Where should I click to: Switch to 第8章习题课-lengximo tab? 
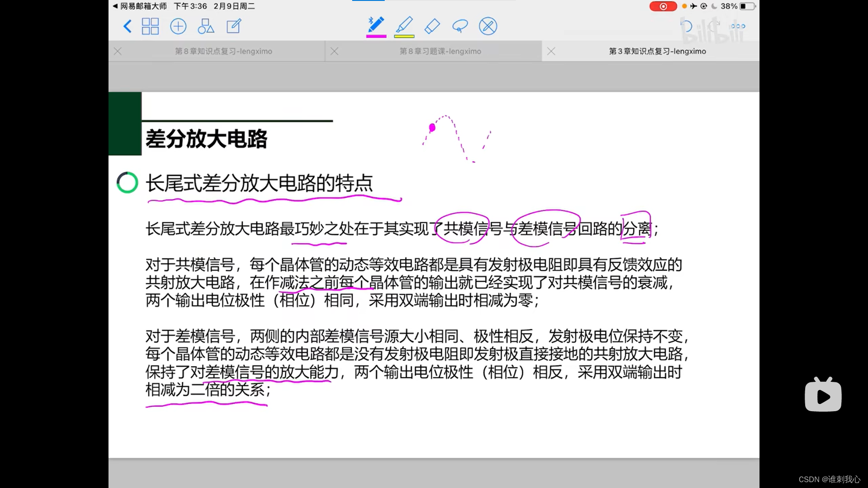point(440,52)
